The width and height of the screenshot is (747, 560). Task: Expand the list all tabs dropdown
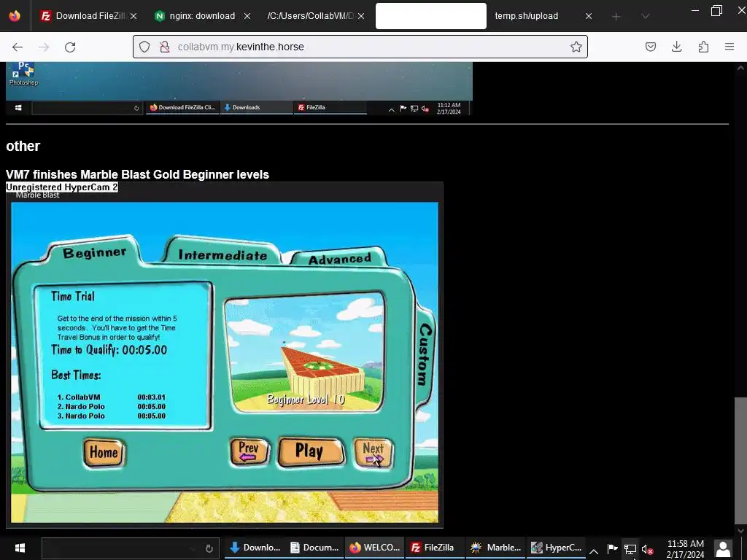click(x=646, y=16)
